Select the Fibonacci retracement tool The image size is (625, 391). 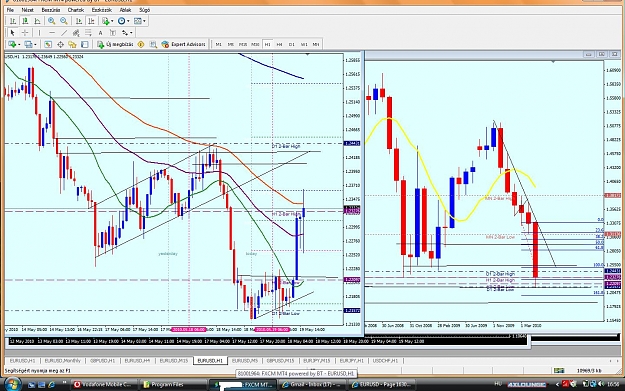(x=88, y=33)
